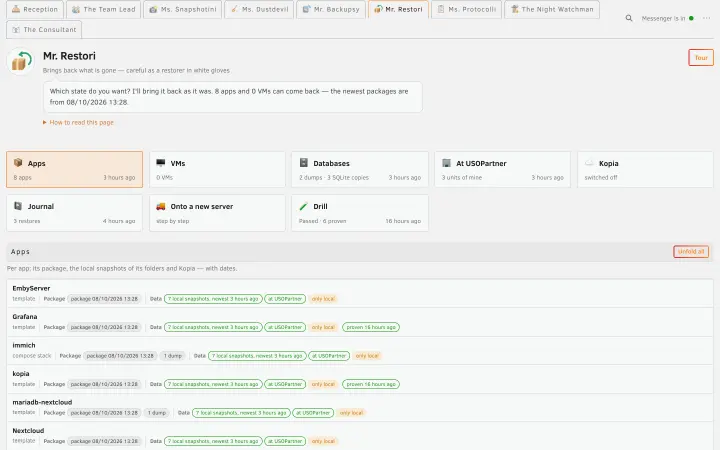Go to Ms. Dustdevil tab
The image size is (720, 450).
click(259, 9)
